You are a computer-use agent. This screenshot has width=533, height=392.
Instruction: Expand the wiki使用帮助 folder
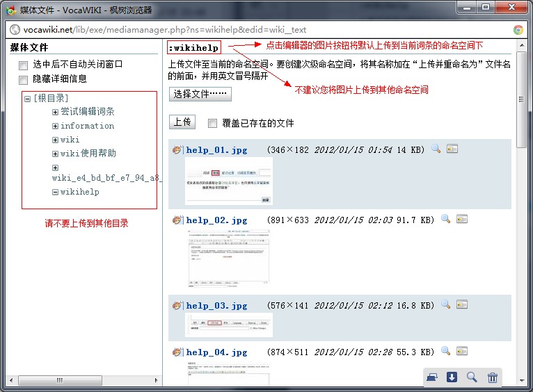pos(55,154)
